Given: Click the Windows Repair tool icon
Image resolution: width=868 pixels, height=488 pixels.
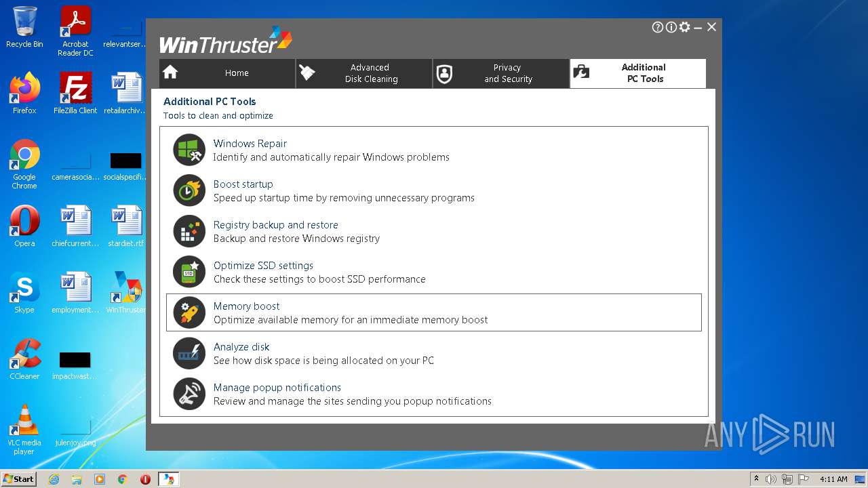Looking at the screenshot, I should 189,150.
